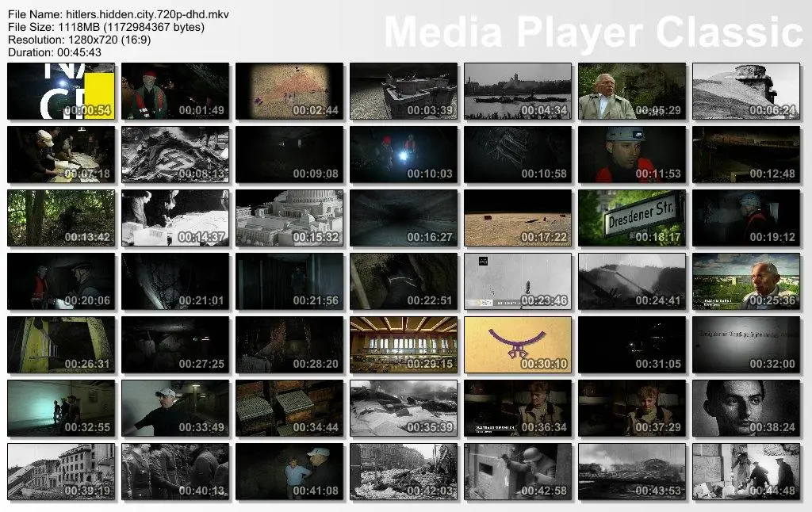The height and width of the screenshot is (512, 812).
Task: Select the rubble street frame 00:42:03
Action: (x=404, y=472)
